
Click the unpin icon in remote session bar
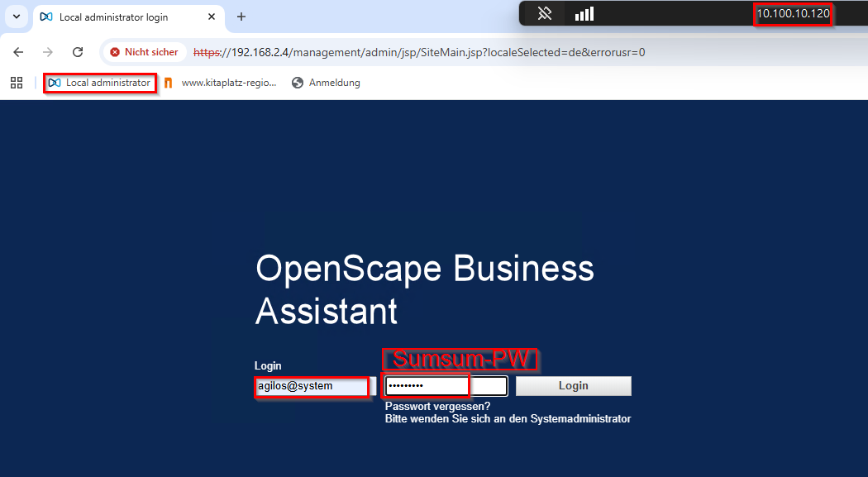click(545, 13)
